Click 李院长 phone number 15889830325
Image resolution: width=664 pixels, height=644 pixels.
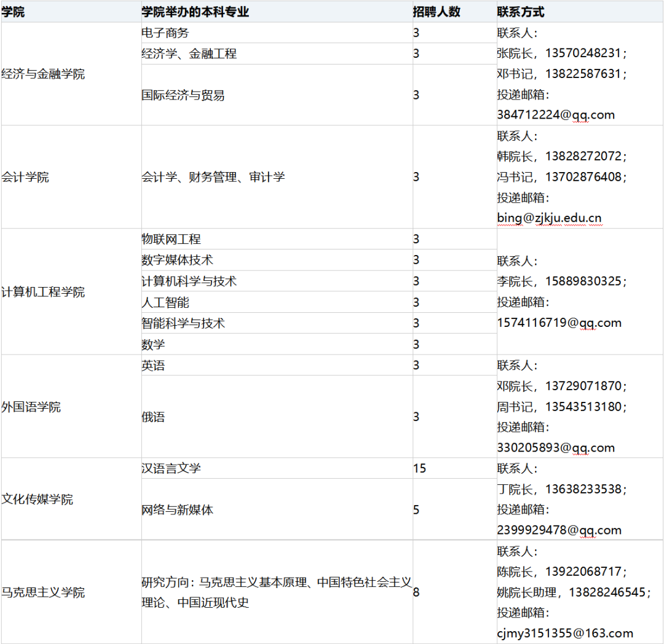click(583, 281)
